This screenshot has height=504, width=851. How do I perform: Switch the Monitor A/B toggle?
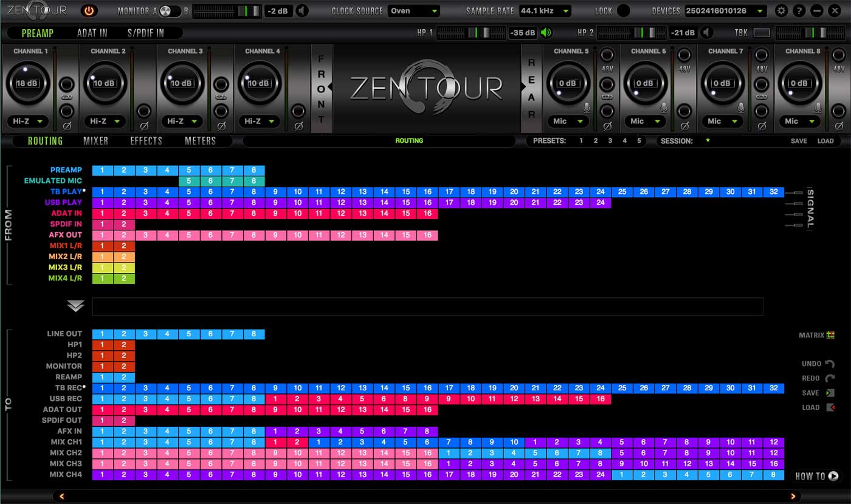(x=171, y=11)
